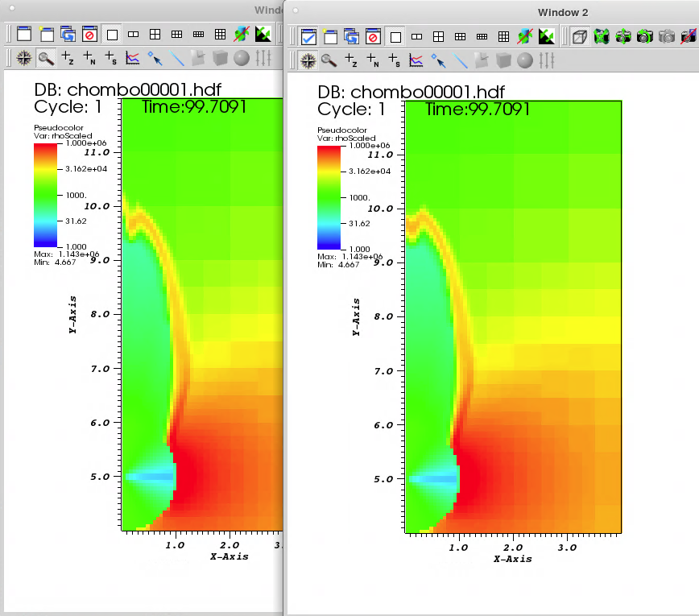
Task: Select the 1x2 layout in left window
Action: [x=134, y=34]
